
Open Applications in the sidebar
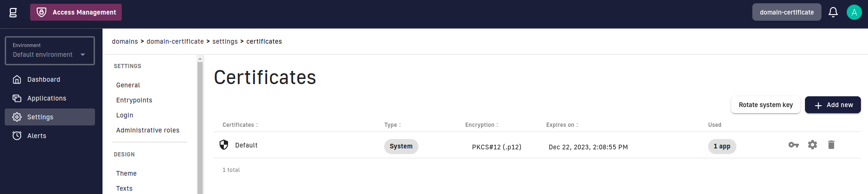pyautogui.click(x=47, y=98)
